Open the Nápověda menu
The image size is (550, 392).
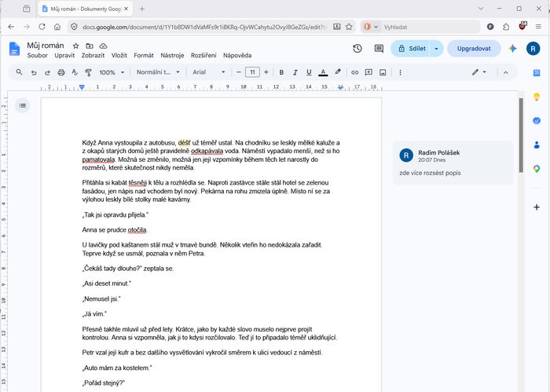pos(237,56)
